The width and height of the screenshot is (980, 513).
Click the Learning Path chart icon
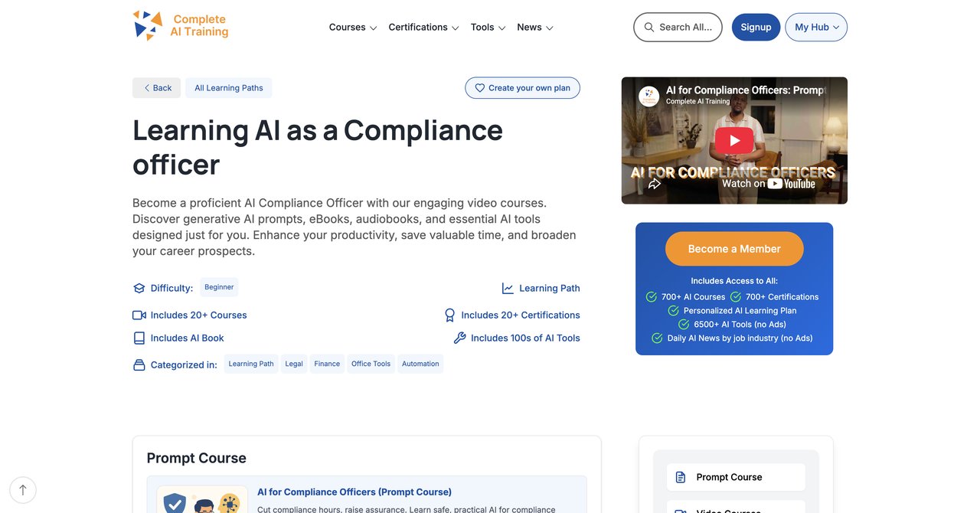[508, 289]
